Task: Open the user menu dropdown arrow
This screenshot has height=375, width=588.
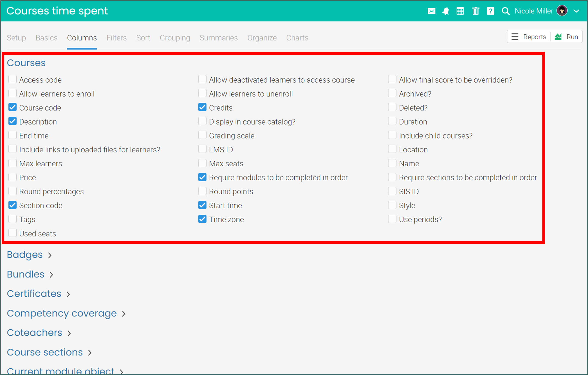Action: coord(576,11)
